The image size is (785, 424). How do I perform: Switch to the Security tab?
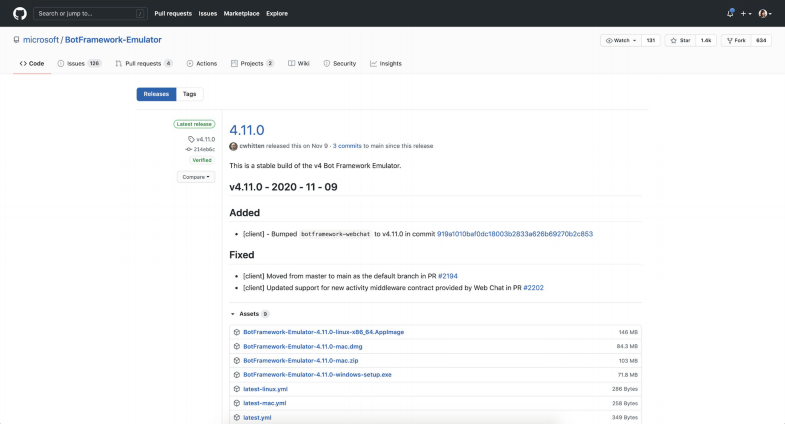(340, 64)
